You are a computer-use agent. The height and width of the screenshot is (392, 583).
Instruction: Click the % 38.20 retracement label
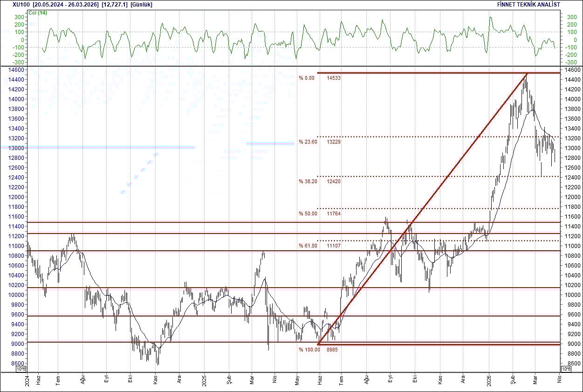click(x=308, y=182)
